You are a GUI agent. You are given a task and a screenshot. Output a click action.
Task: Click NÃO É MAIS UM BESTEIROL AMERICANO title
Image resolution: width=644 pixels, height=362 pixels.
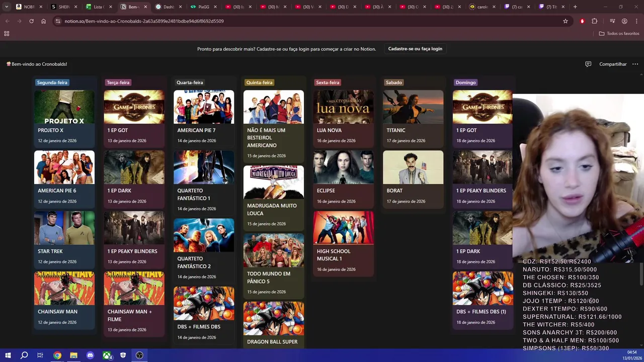[x=266, y=138]
